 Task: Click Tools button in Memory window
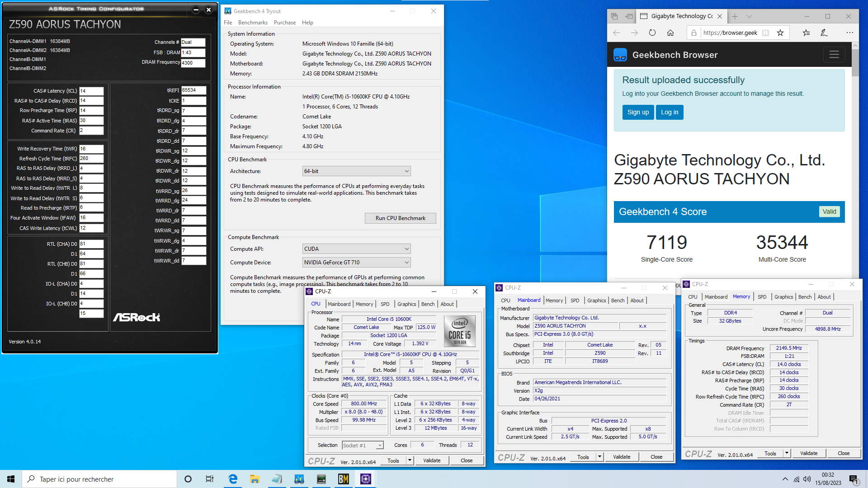coord(770,453)
